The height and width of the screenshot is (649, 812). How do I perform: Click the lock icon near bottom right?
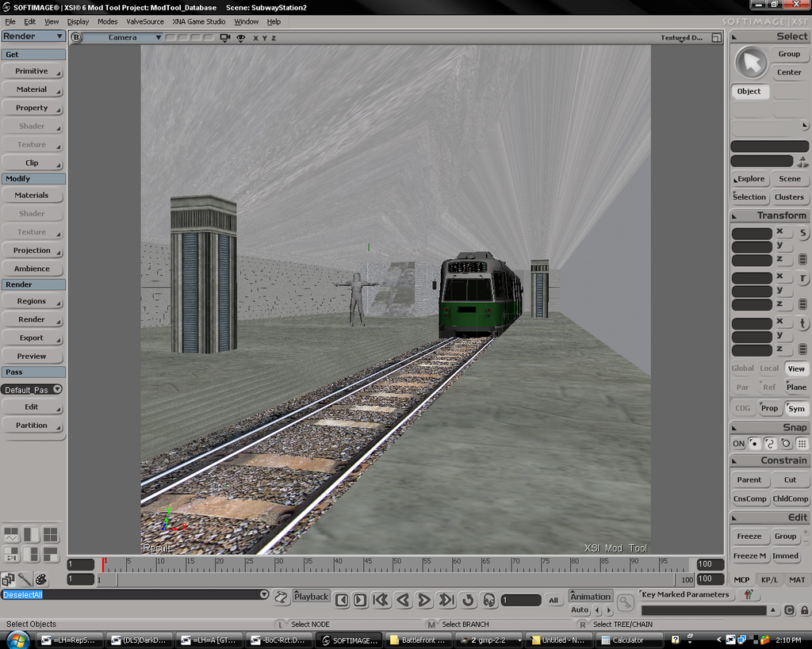point(804,610)
